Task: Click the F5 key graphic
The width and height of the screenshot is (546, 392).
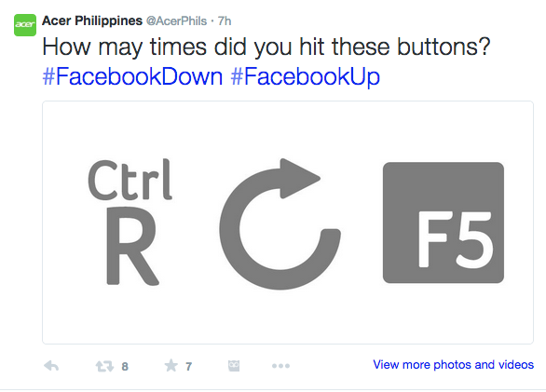Action: click(x=444, y=223)
